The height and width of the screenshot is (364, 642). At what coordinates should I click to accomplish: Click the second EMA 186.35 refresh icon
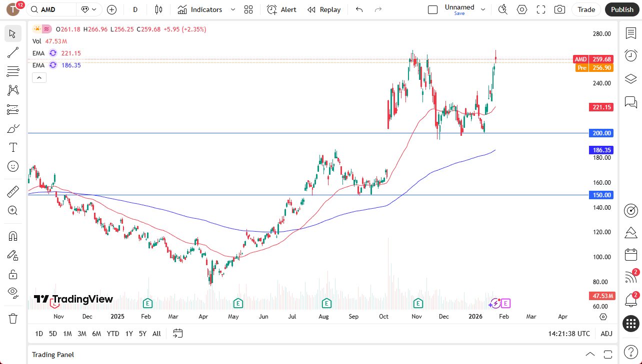[52, 65]
